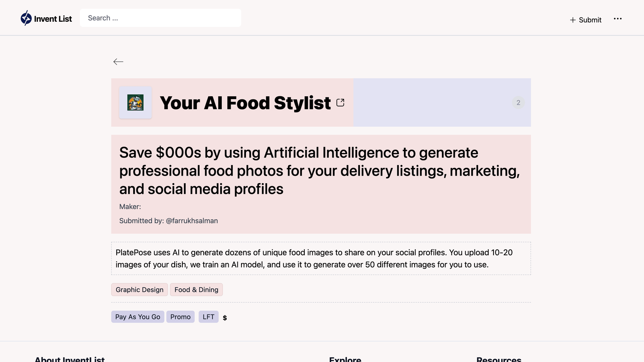
Task: Click the upvote count badge showing 2
Action: pos(518,103)
